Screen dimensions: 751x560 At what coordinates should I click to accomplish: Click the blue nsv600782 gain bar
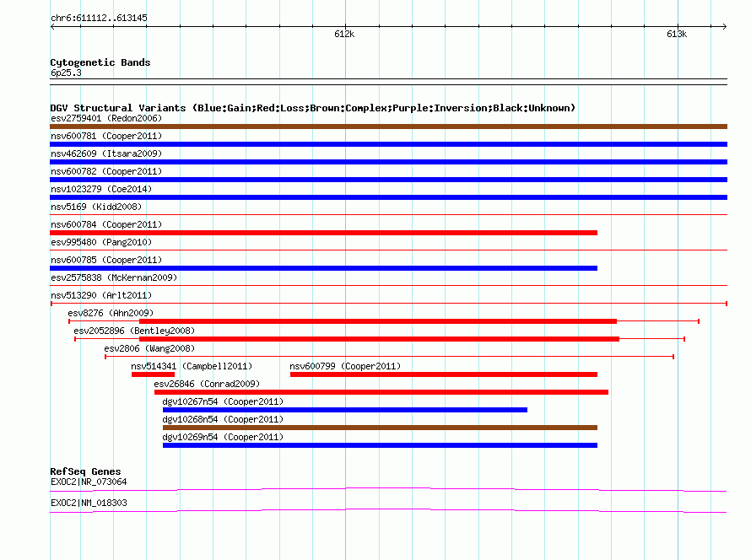tap(388, 180)
